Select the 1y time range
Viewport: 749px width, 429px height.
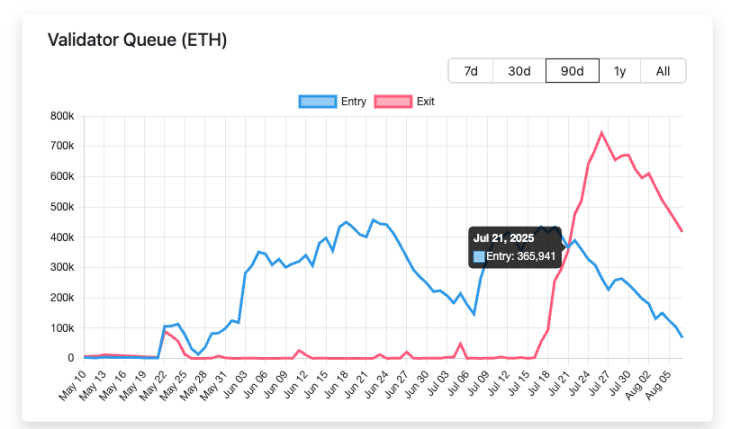point(620,70)
